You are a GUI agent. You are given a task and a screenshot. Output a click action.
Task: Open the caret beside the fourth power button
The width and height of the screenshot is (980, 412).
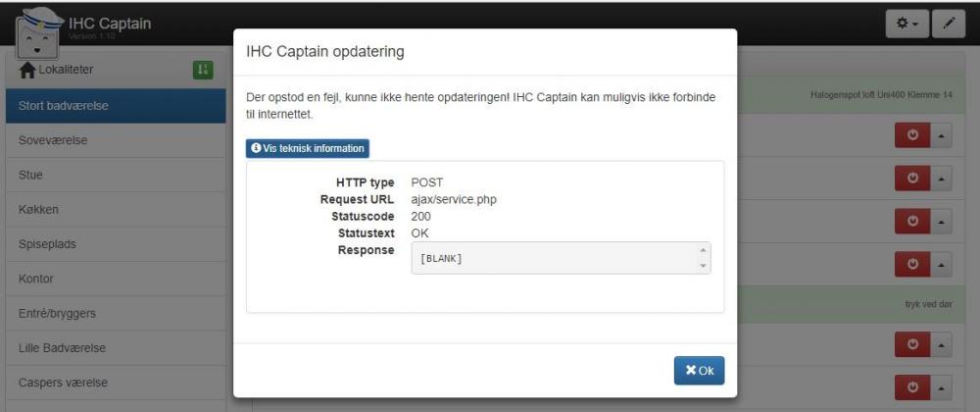(941, 264)
